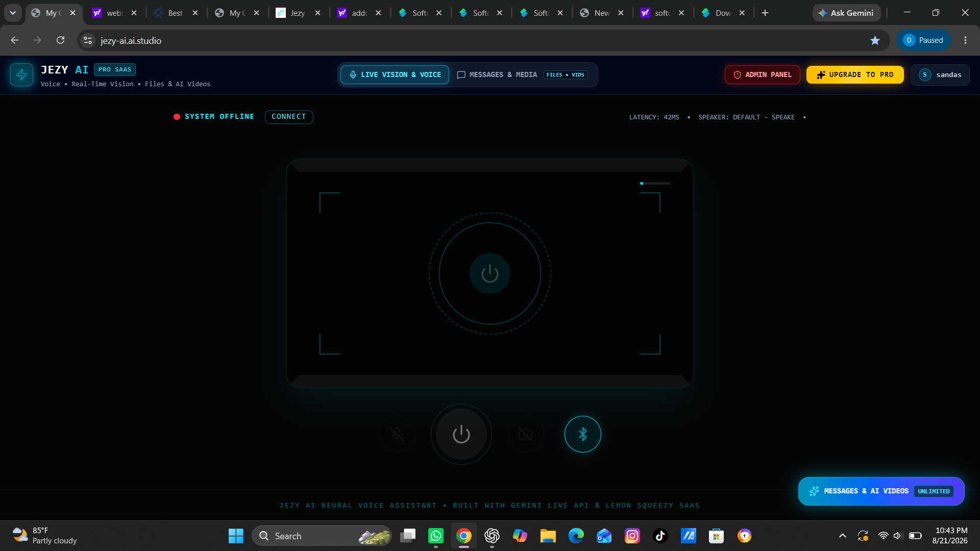This screenshot has height=551, width=980.
Task: Click the site information icon in address bar
Action: (x=88, y=40)
